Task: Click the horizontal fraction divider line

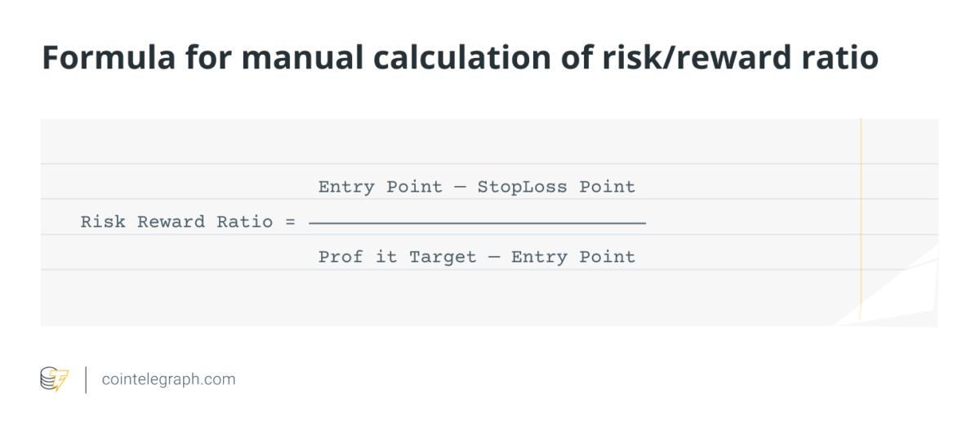Action: (478, 222)
